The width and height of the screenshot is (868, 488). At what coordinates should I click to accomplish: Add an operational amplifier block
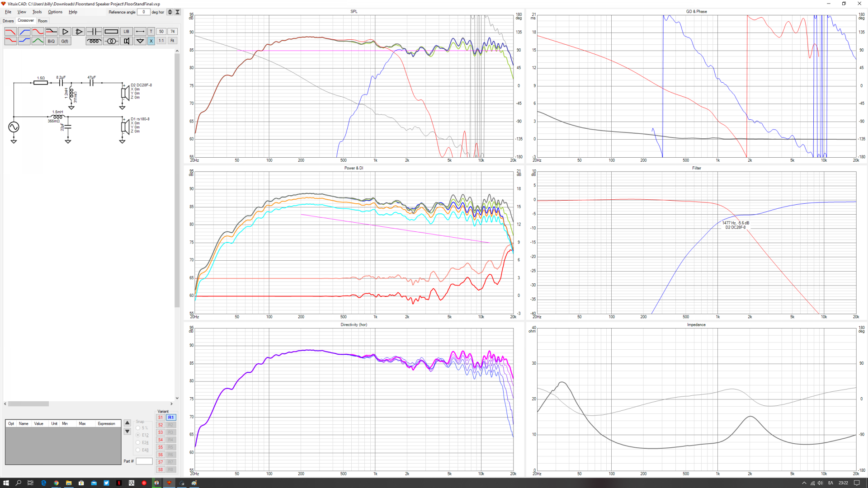click(79, 32)
